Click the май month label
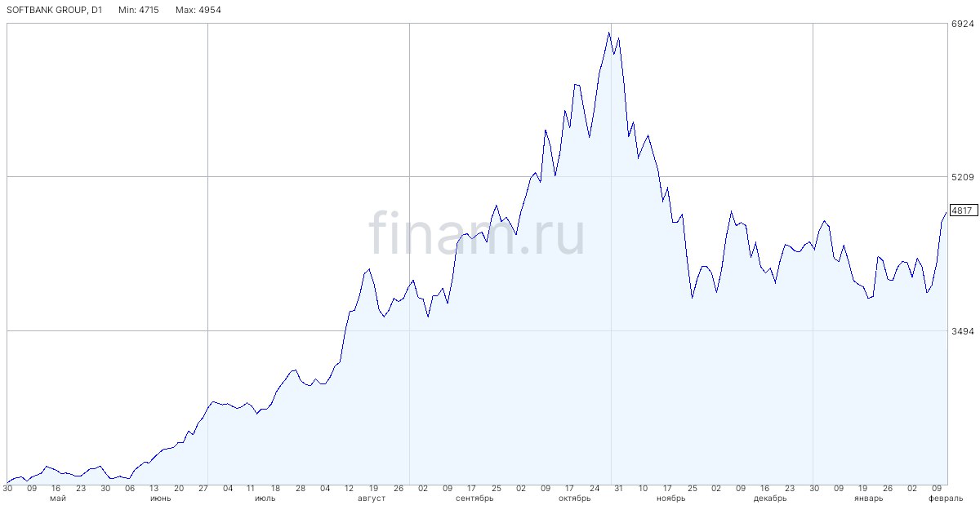Viewport: 980px width, 514px height. 57,498
